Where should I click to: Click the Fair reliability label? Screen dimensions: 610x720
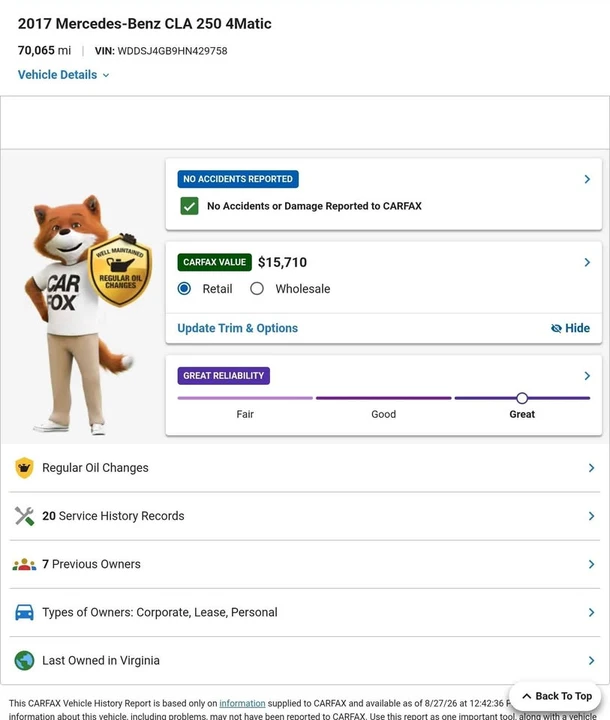click(x=245, y=414)
